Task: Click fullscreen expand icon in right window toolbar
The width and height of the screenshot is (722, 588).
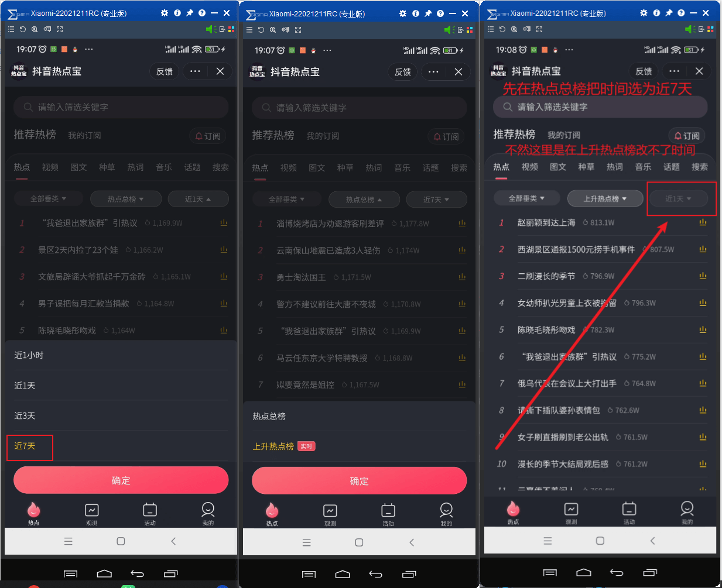Action: click(x=539, y=29)
